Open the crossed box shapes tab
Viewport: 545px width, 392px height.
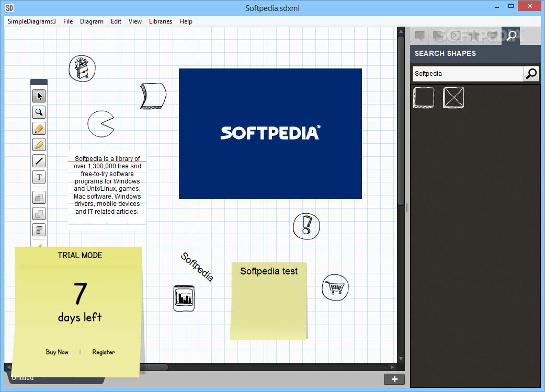pos(456,36)
